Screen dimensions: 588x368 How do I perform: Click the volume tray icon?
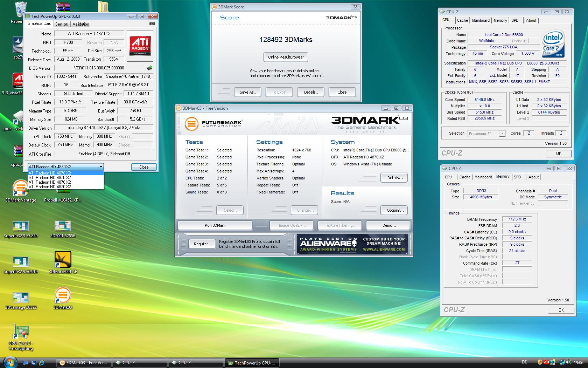pyautogui.click(x=569, y=362)
